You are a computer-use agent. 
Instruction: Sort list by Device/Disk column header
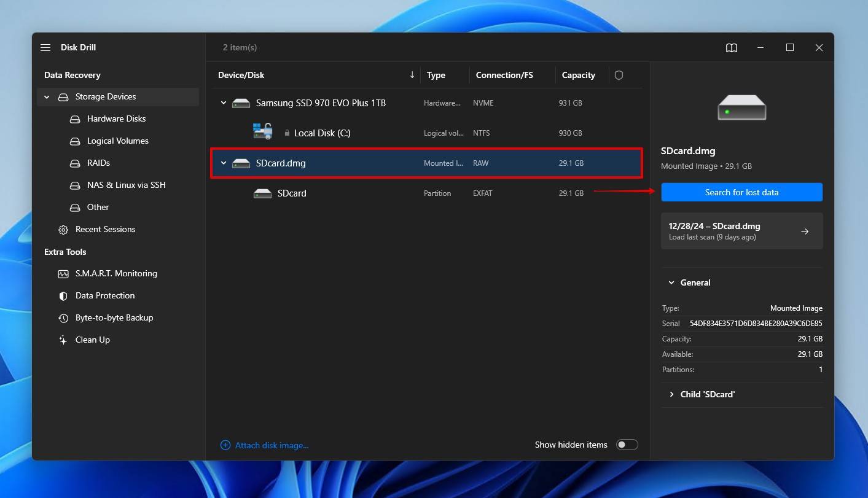241,75
